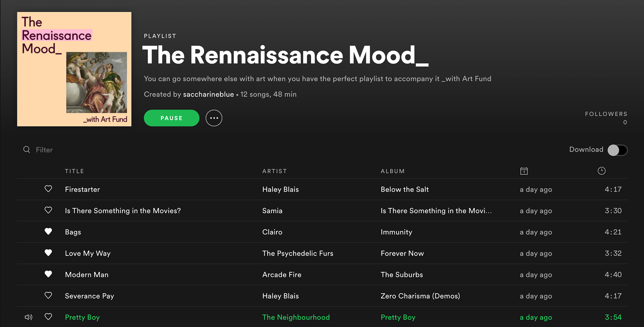Open album The Suburbs
The image size is (644, 327).
(x=402, y=275)
